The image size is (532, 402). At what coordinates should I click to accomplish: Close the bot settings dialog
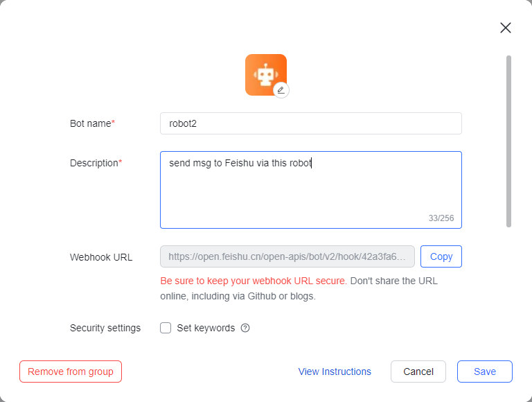click(506, 28)
